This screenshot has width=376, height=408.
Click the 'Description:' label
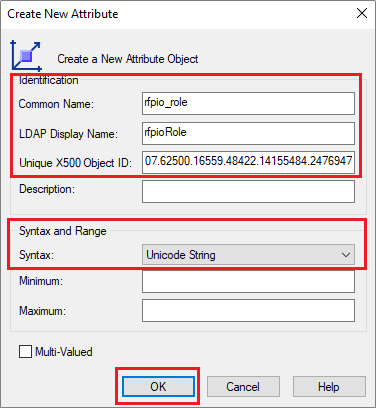pos(47,189)
